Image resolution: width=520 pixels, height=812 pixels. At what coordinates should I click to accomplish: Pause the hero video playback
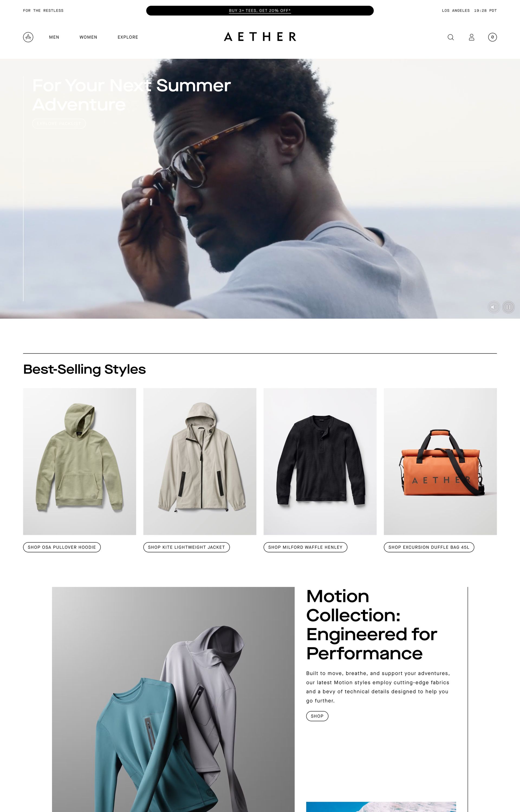(508, 307)
